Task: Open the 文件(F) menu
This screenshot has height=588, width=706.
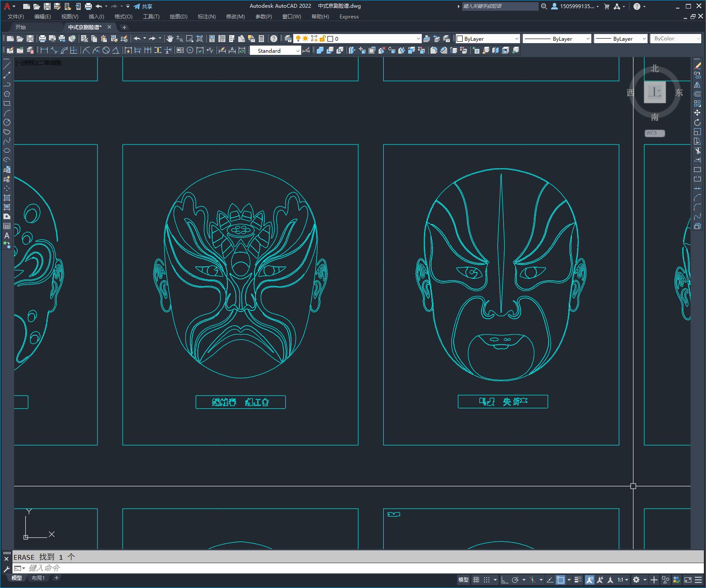Action: point(16,17)
